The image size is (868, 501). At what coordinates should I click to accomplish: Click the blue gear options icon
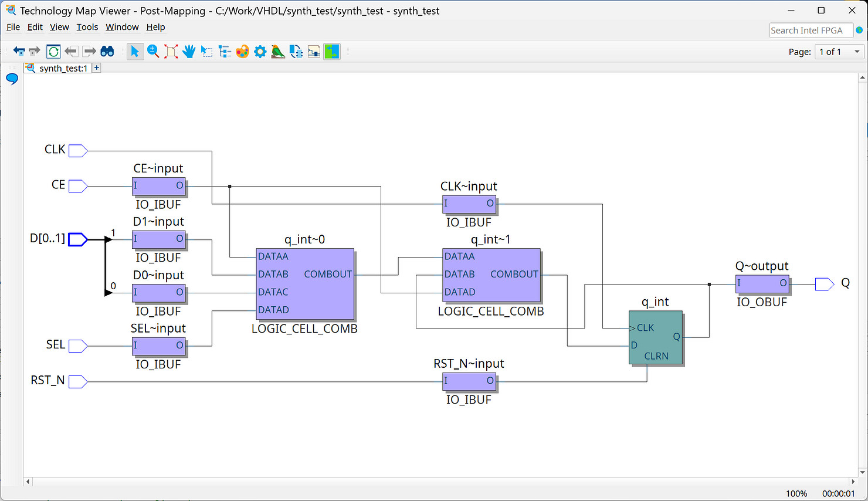coord(260,52)
